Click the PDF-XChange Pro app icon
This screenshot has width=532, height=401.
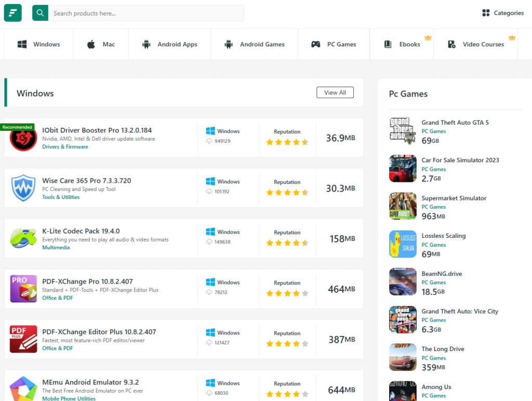[x=23, y=289]
